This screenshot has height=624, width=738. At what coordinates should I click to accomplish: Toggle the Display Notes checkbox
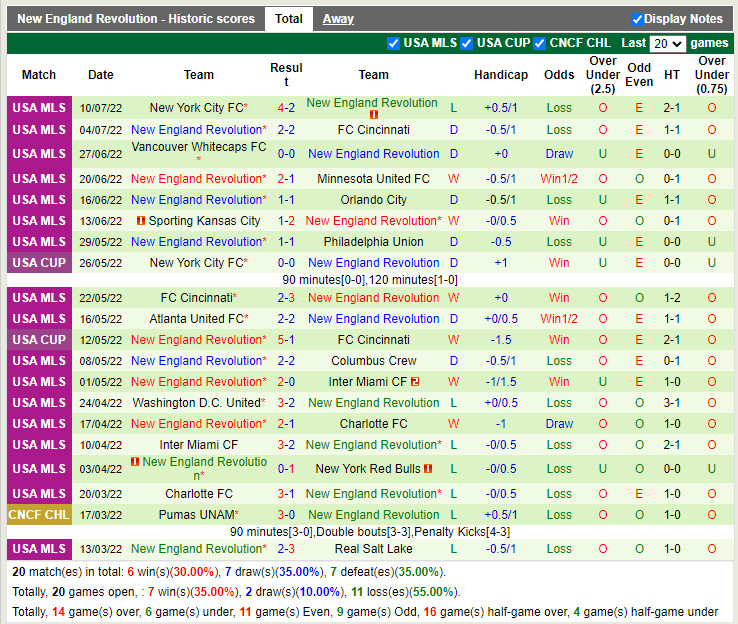coord(637,19)
